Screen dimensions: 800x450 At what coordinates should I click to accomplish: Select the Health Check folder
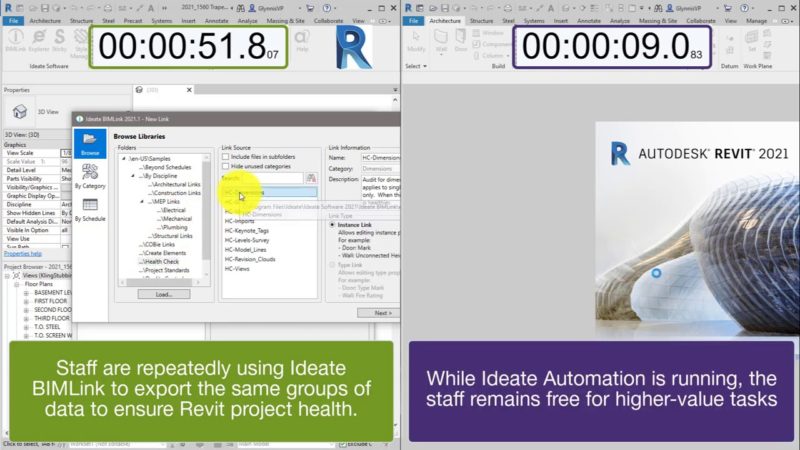[x=159, y=262]
